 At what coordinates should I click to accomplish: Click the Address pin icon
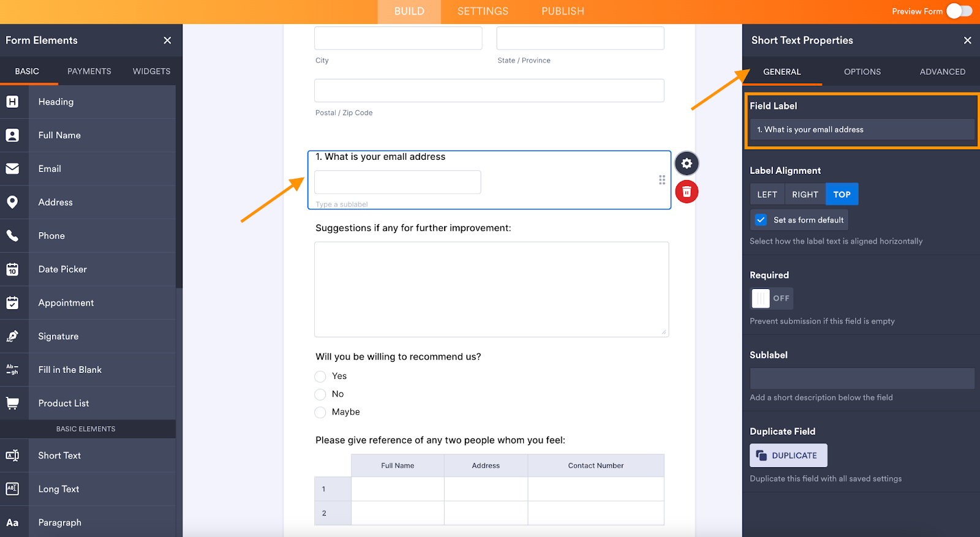pyautogui.click(x=12, y=202)
